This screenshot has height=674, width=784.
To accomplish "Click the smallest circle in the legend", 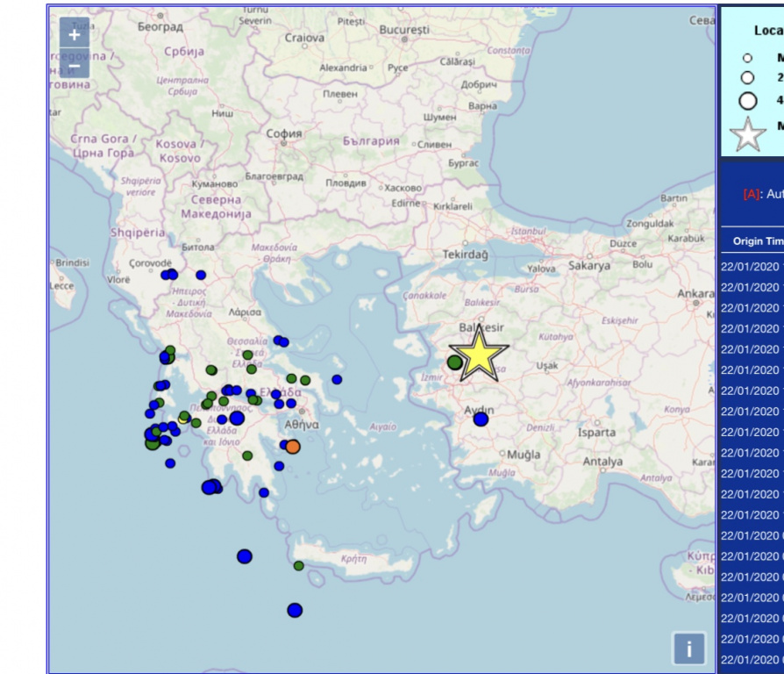I will pyautogui.click(x=747, y=58).
